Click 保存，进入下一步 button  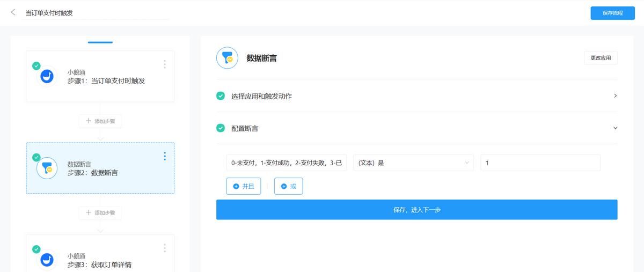[416, 210]
